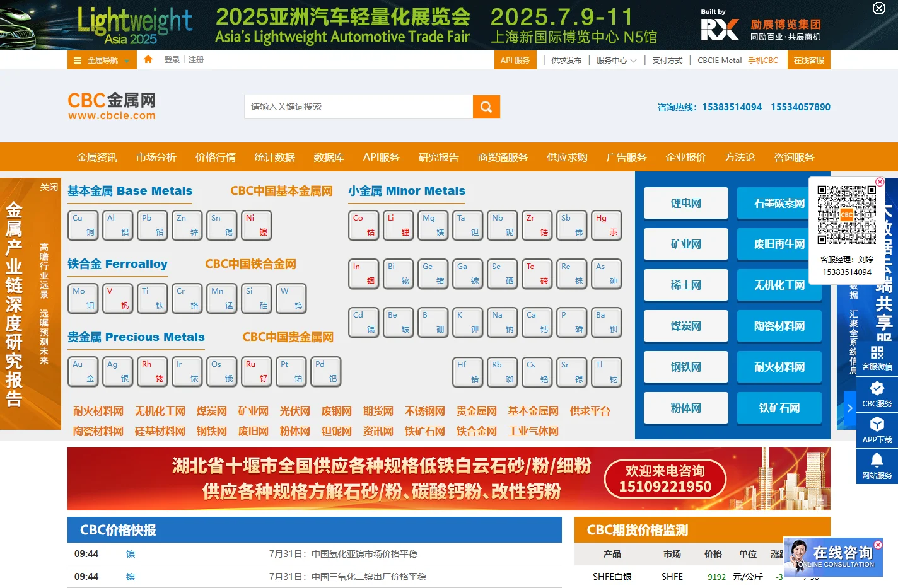Select the Te 碲 element tile
The width and height of the screenshot is (898, 588).
(x=537, y=274)
